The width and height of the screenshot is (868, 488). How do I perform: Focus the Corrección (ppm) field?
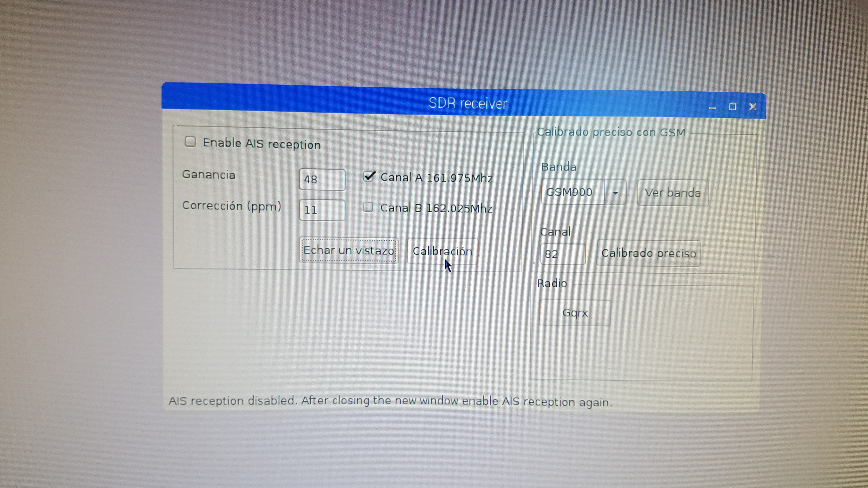pyautogui.click(x=322, y=210)
